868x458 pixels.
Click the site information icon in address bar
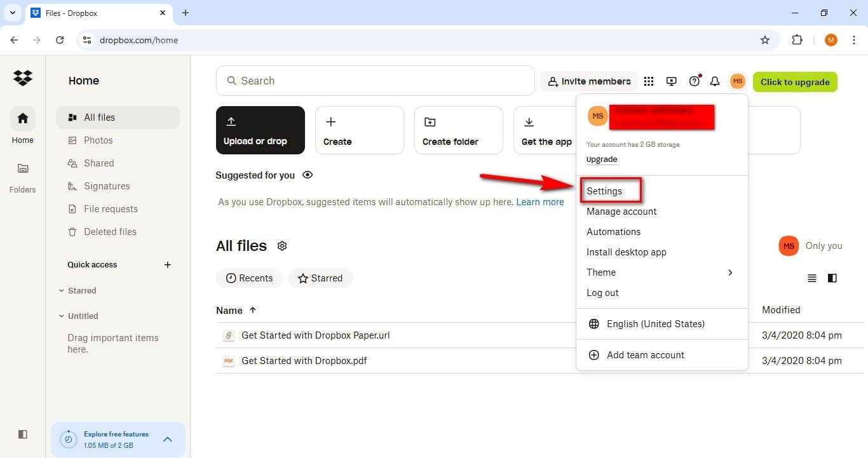coord(88,40)
